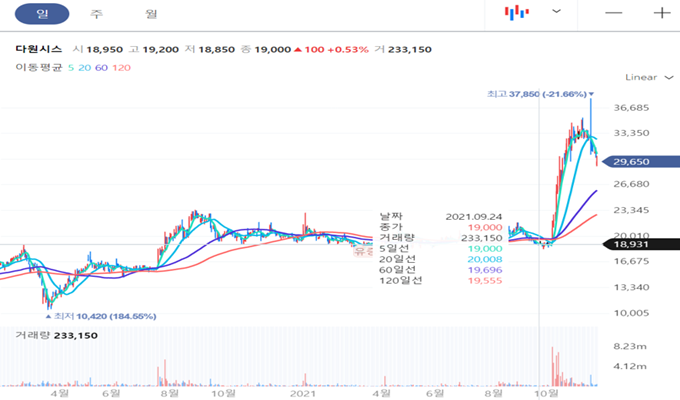Click the 거래량 233,150 volume label

pyautogui.click(x=56, y=335)
